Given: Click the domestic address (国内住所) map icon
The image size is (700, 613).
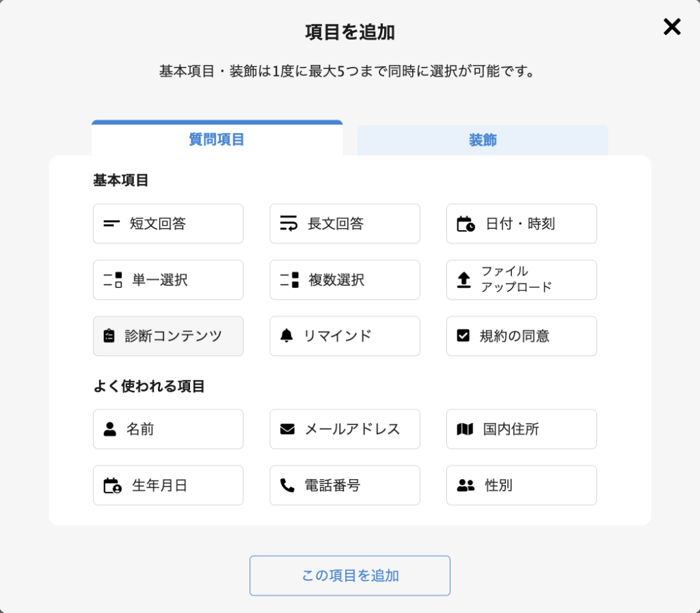Looking at the screenshot, I should pyautogui.click(x=465, y=429).
